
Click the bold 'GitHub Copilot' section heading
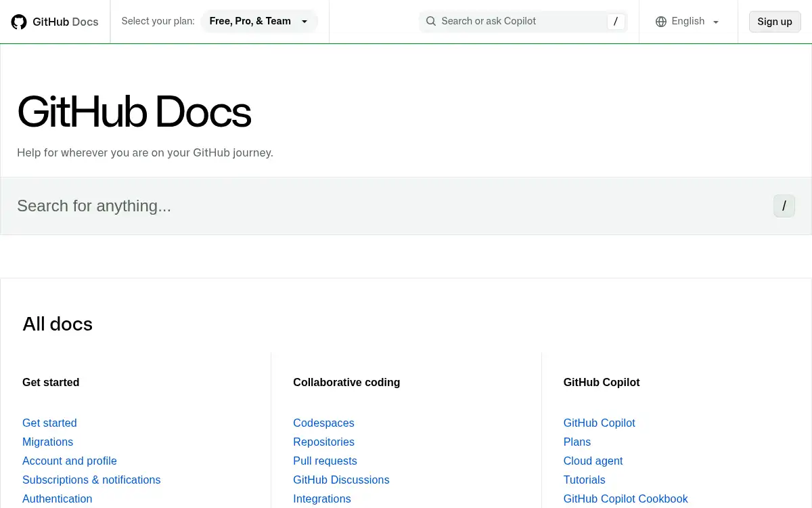tap(602, 382)
